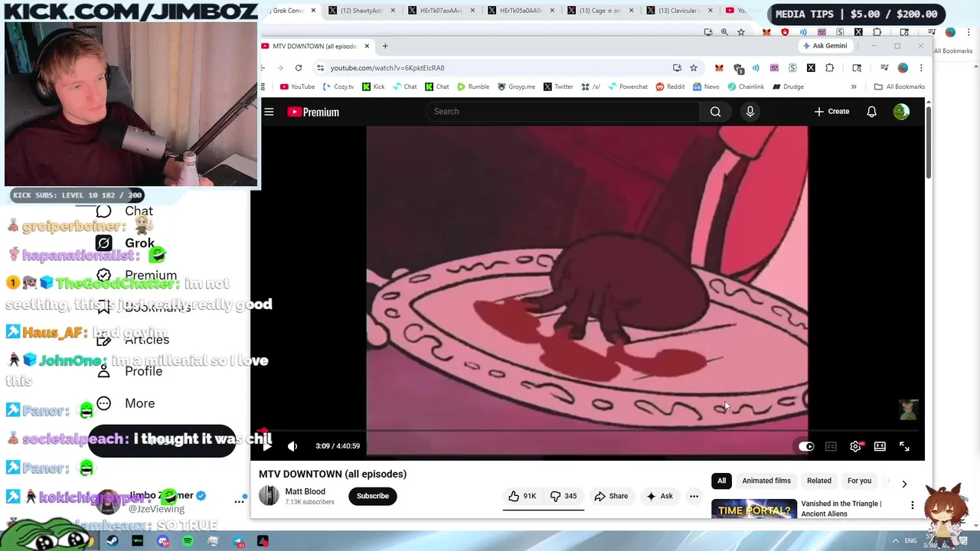Subscribe to Matt Blood channel
Screen dimensions: 980x551
[x=373, y=496]
